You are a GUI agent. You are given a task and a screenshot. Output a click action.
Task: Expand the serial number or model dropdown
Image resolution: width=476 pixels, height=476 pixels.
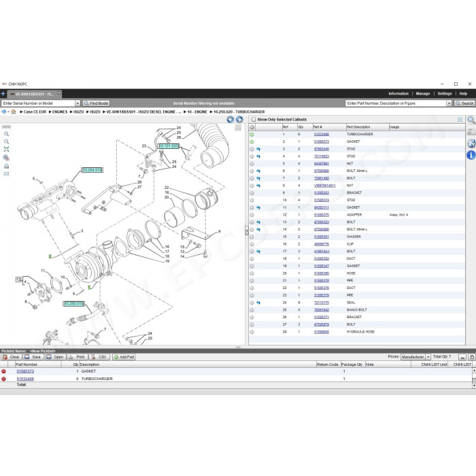pos(78,103)
